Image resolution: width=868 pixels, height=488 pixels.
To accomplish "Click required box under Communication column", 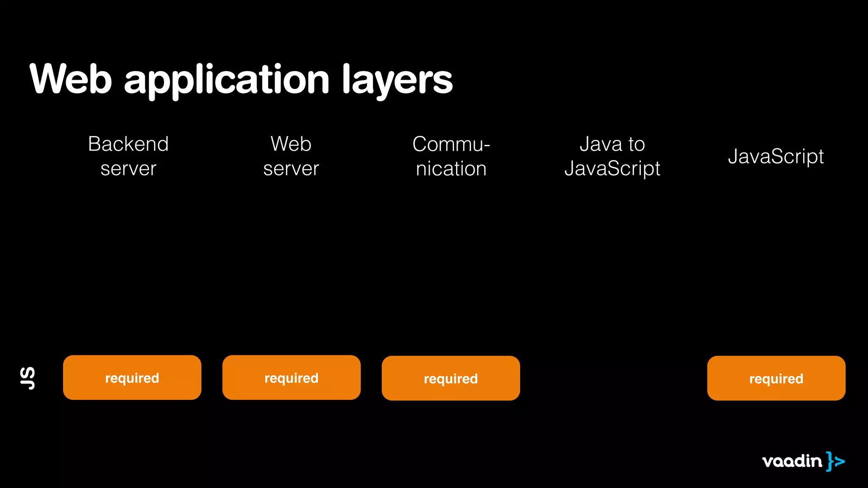I will [451, 378].
